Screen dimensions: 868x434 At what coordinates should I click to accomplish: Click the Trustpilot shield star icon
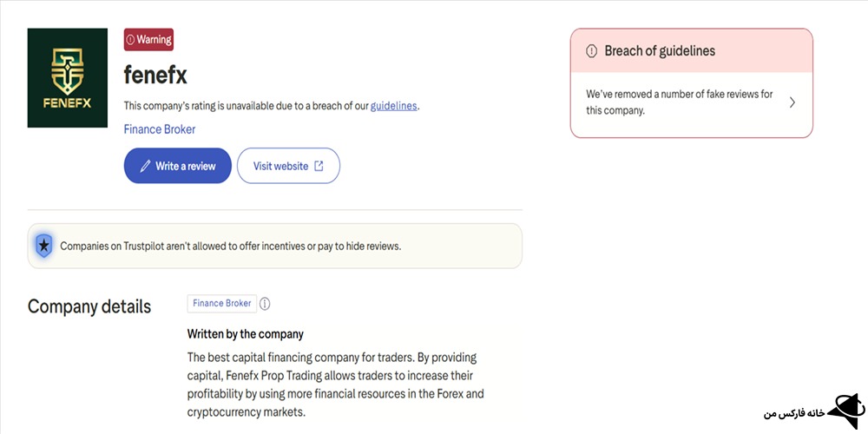coord(43,246)
